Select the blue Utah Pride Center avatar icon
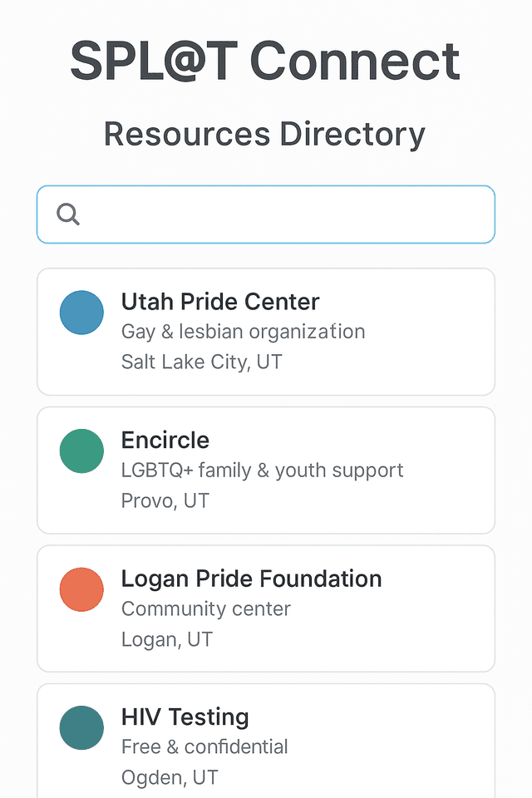 [x=81, y=313]
